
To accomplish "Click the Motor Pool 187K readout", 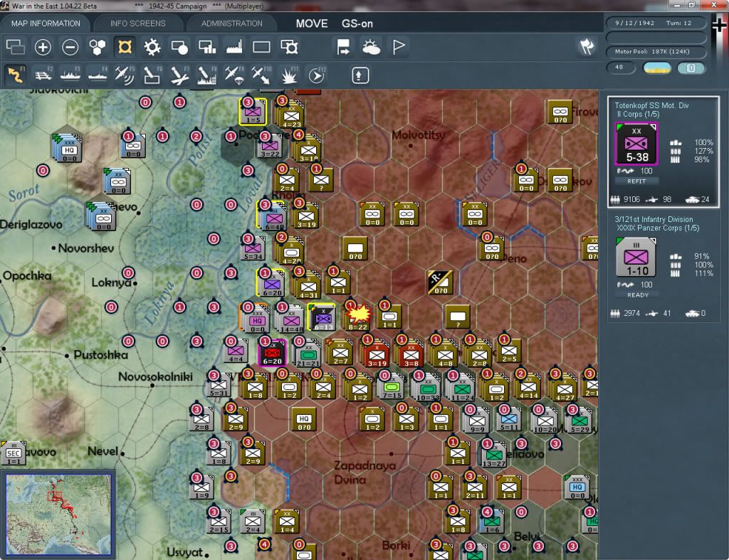I will pos(656,51).
